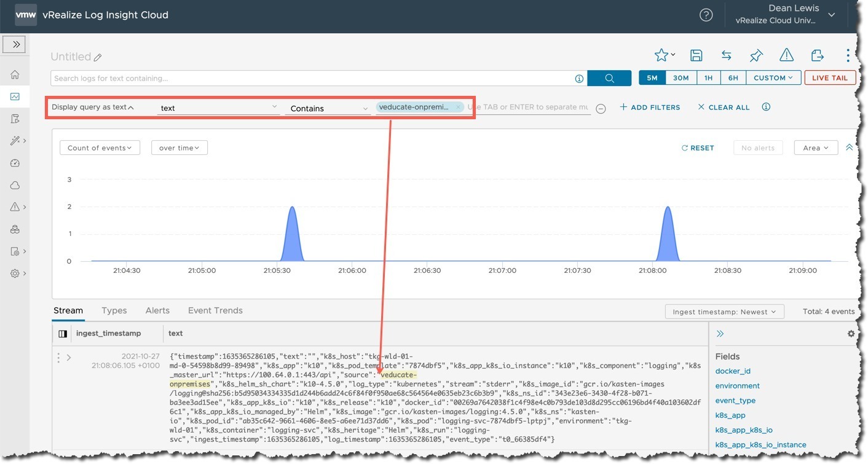
Task: Open the cloud icon in sidebar
Action: [15, 185]
